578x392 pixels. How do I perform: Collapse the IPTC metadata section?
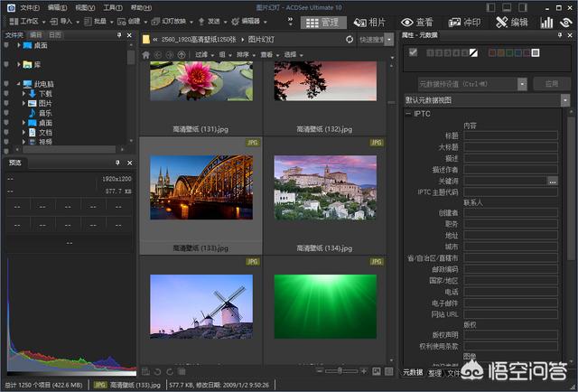click(407, 115)
